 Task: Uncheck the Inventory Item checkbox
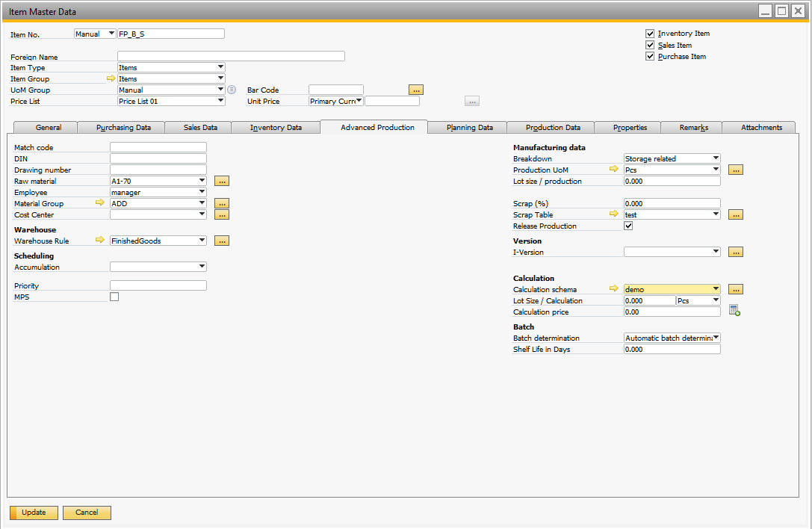pyautogui.click(x=650, y=33)
